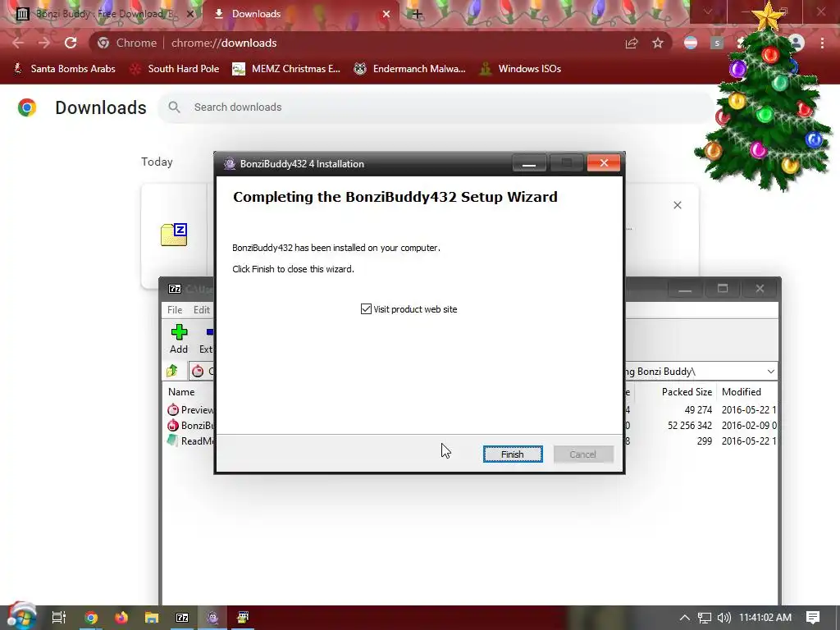Image resolution: width=840 pixels, height=630 pixels.
Task: Bookmark this page with star icon
Action: click(x=658, y=43)
